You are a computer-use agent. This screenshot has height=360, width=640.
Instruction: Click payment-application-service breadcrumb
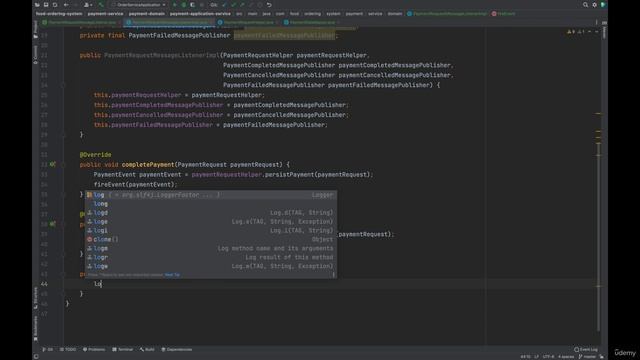click(x=200, y=13)
